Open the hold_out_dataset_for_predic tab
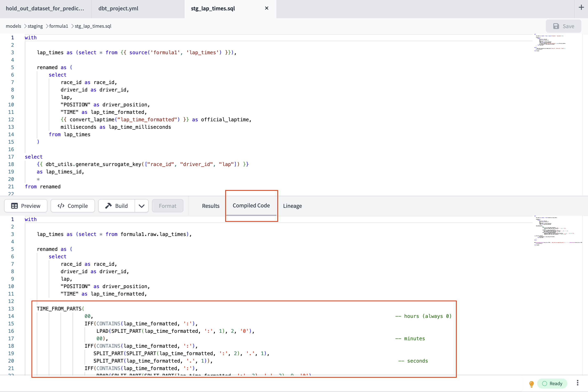This screenshot has width=588, height=392. (44, 8)
